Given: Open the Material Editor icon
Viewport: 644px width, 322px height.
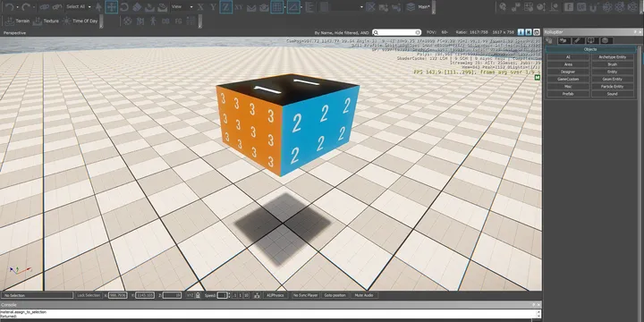Looking at the screenshot, I should click(128, 21).
